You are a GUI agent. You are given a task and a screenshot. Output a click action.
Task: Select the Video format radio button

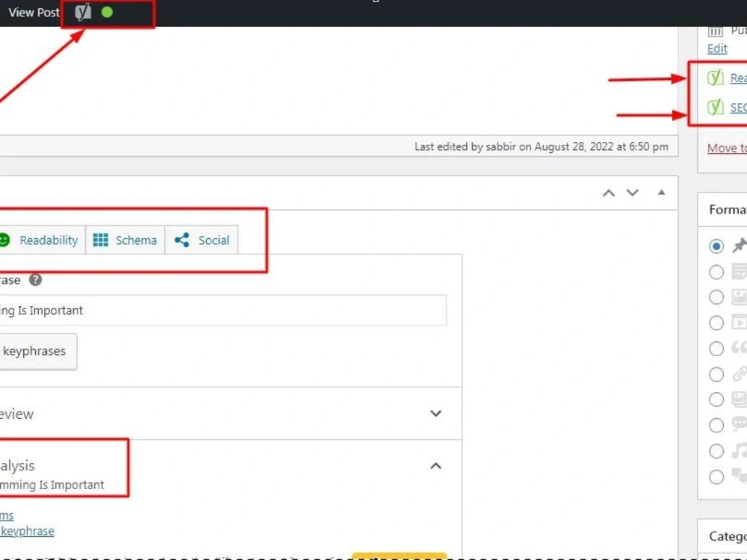pos(716,323)
